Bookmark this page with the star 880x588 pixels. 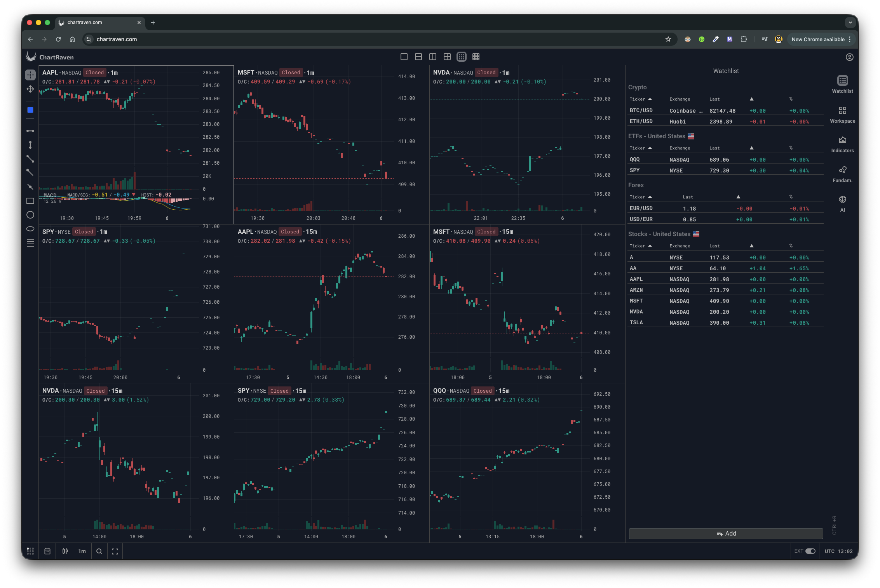click(x=668, y=39)
